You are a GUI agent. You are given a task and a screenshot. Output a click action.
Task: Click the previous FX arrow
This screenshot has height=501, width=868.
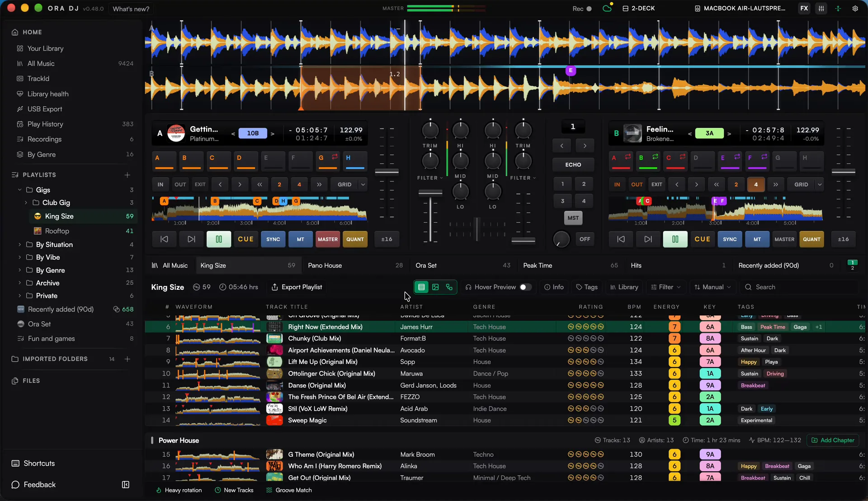[x=562, y=146]
